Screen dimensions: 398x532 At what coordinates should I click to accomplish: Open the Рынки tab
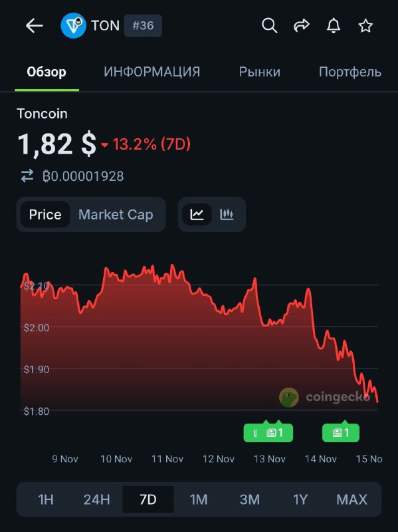pyautogui.click(x=260, y=72)
